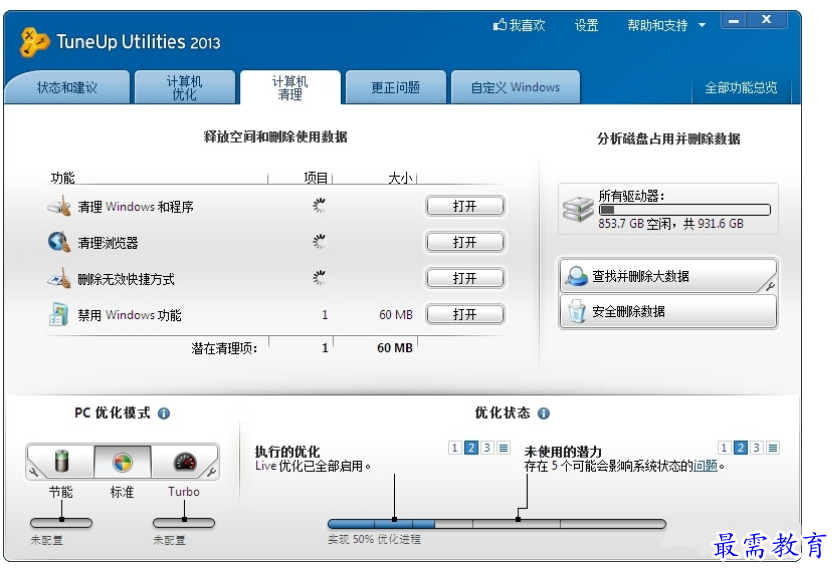The image size is (835, 577).
Task: Click 打开 for 清理浏览器
Action: 465,242
